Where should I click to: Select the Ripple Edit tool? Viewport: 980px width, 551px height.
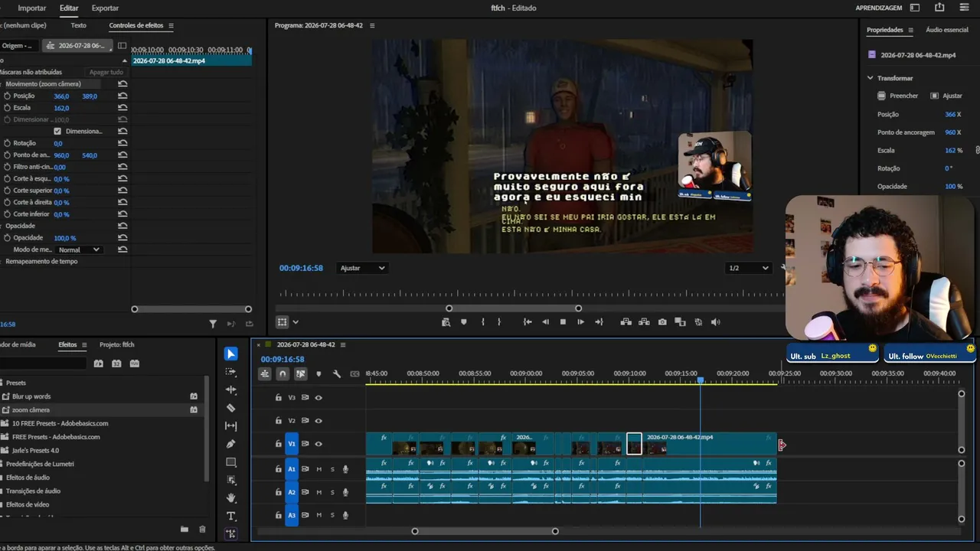[230, 390]
